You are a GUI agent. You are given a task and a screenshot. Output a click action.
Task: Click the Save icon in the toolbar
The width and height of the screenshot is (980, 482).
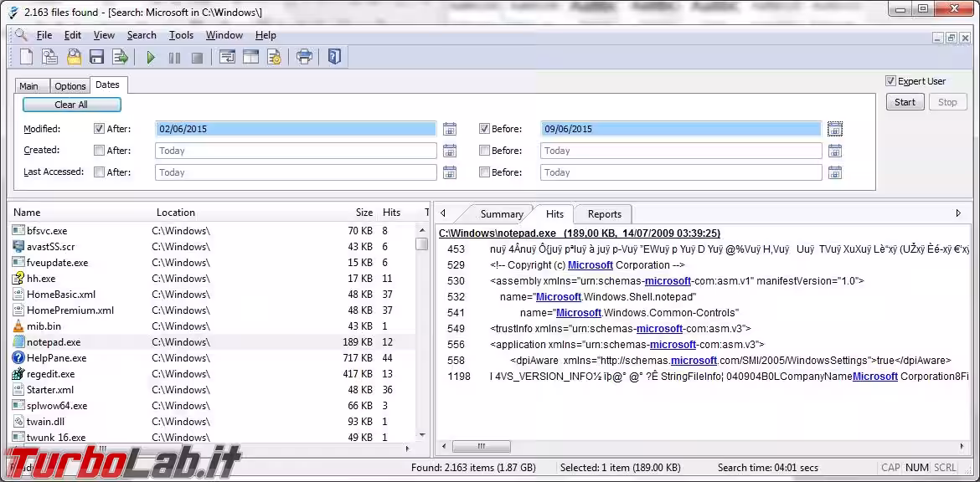(96, 58)
